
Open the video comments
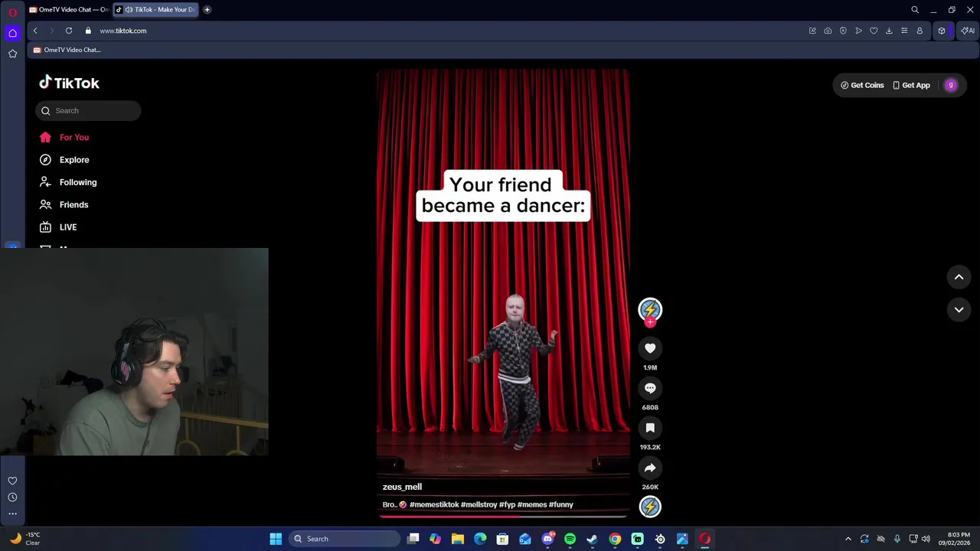650,388
